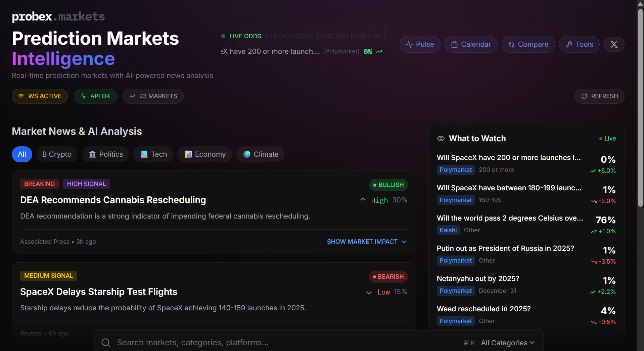
Task: Switch to the Tech category filter
Action: point(153,154)
